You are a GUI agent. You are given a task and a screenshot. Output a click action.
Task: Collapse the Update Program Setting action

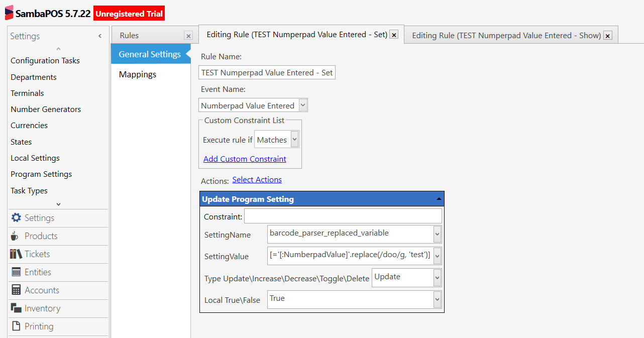coord(439,199)
